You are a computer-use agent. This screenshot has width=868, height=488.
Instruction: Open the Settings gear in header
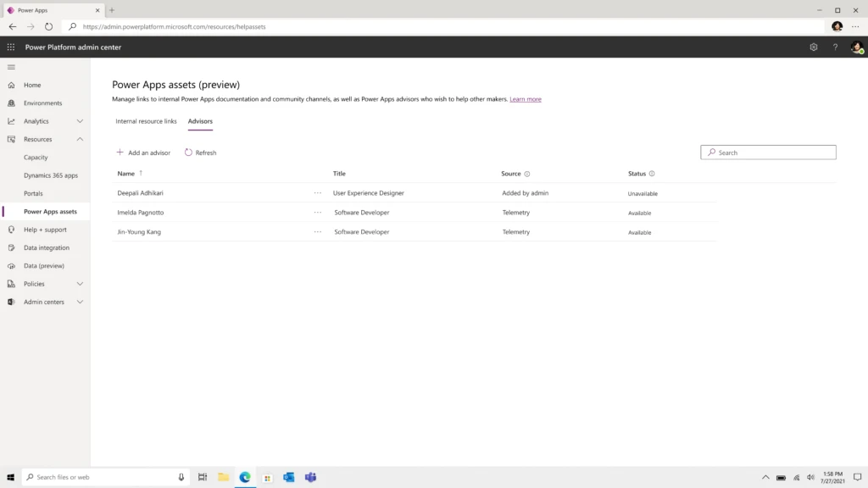pyautogui.click(x=814, y=47)
